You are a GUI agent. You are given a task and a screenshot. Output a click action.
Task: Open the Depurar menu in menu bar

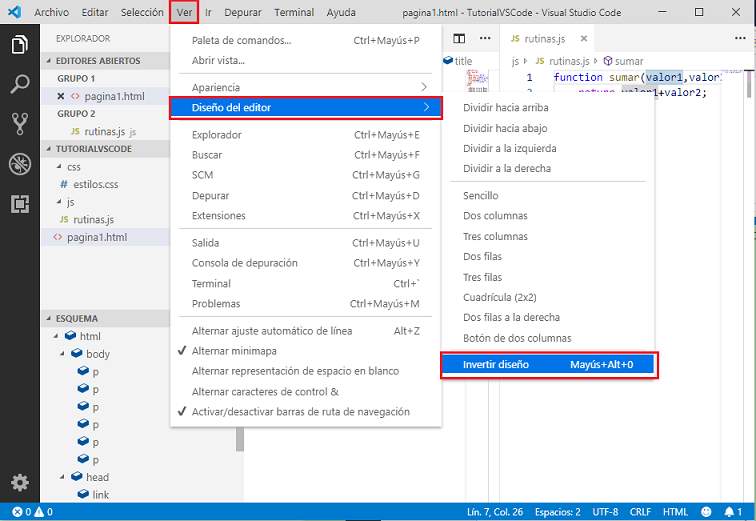click(x=243, y=12)
